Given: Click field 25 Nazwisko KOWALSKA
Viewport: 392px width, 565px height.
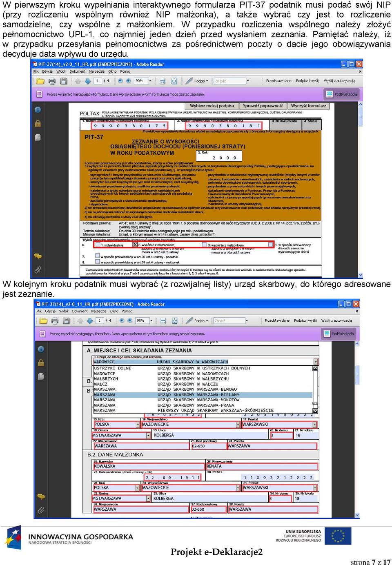Looking at the screenshot, I should coord(149,466).
